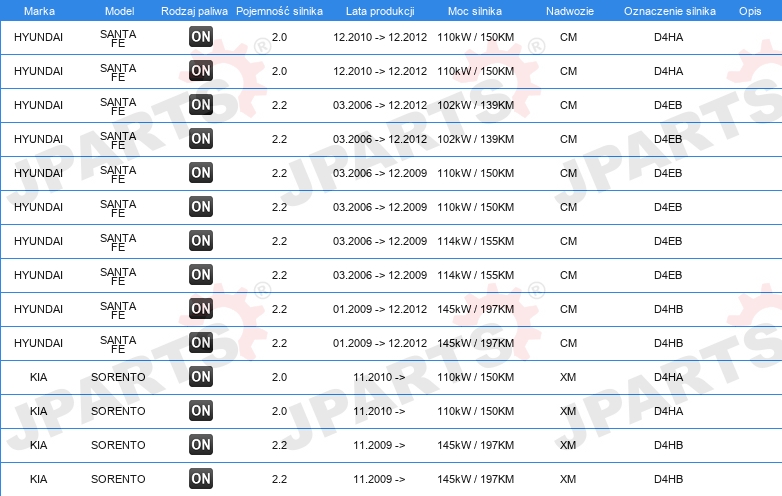This screenshot has height=496, width=782.
Task: Click the Marka column header
Action: pos(39,11)
